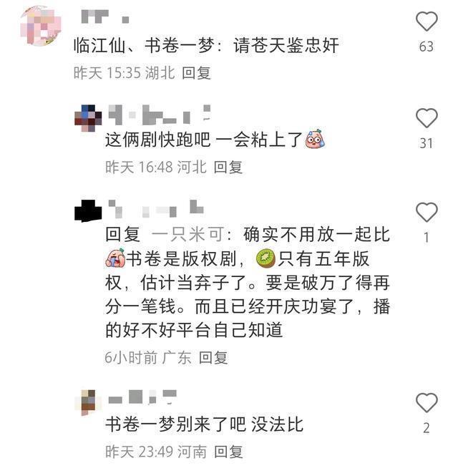
Task: Select comment text 书卷一梦别来了吧 没法比
Action: (204, 424)
